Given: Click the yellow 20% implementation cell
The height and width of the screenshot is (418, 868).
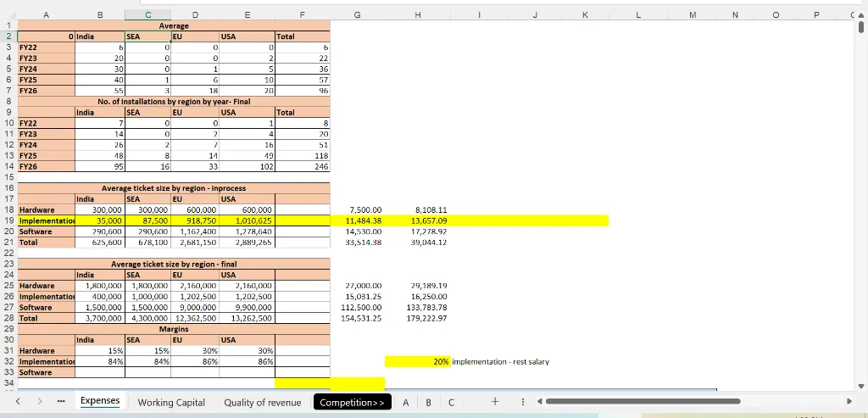Looking at the screenshot, I should point(417,361).
